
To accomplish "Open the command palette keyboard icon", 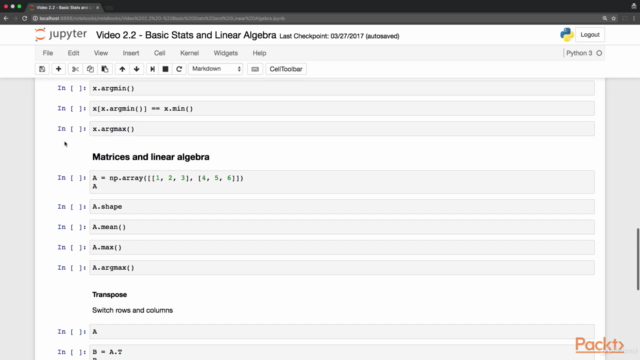I will pyautogui.click(x=255, y=69).
